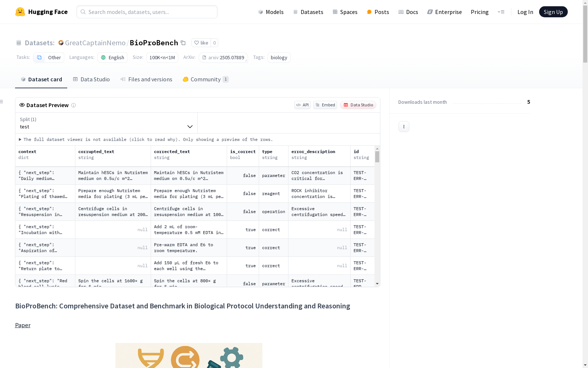The image size is (588, 368).
Task: Toggle the left sidebar menu icon
Action: point(1,102)
